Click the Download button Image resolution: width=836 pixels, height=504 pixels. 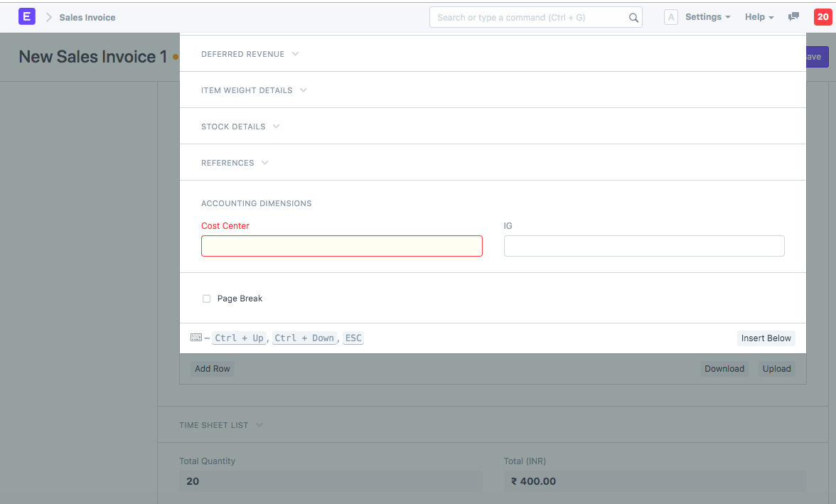(724, 368)
